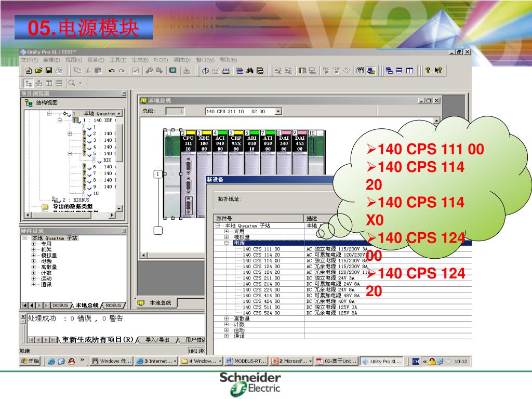This screenshot has height=399, width=532.
Task: Click the Find binoculars icon
Action: 250,71
